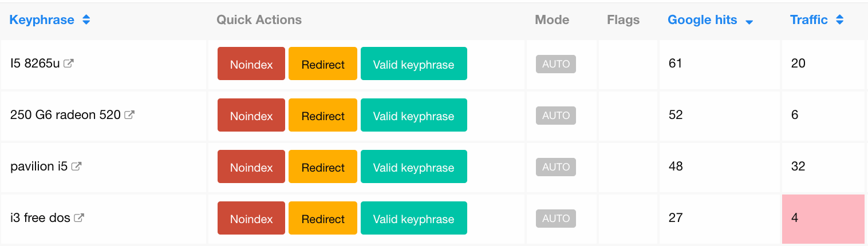Image resolution: width=868 pixels, height=246 pixels.
Task: Toggle AUTO mode badge for i3 free dos
Action: coord(556,219)
